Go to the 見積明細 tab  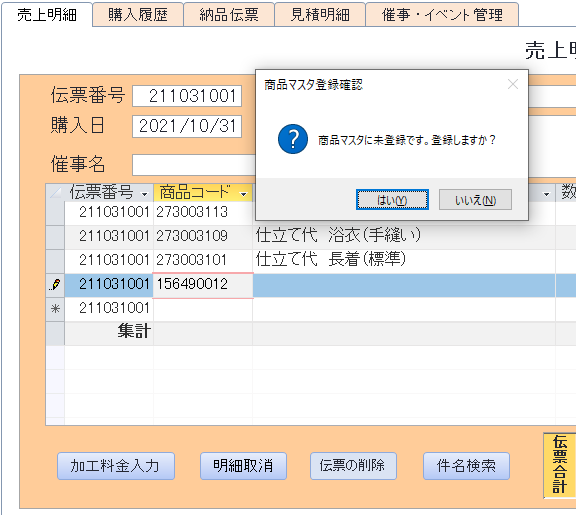320,15
